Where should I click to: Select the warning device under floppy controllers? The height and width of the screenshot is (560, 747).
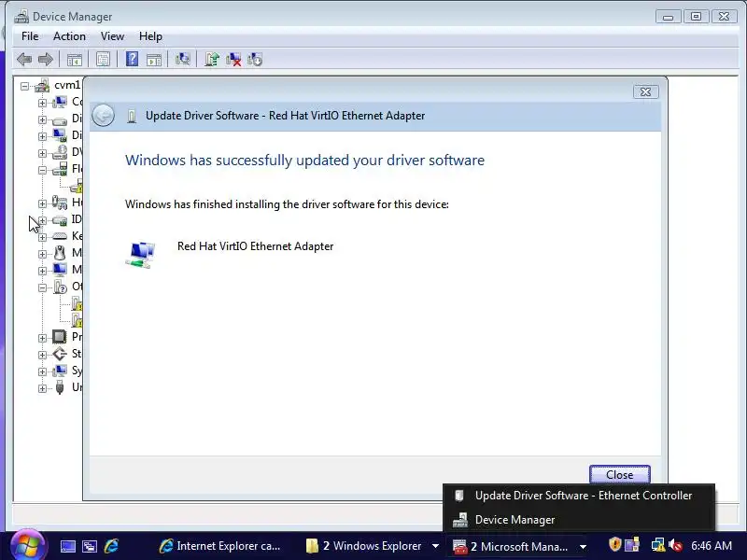[77, 186]
